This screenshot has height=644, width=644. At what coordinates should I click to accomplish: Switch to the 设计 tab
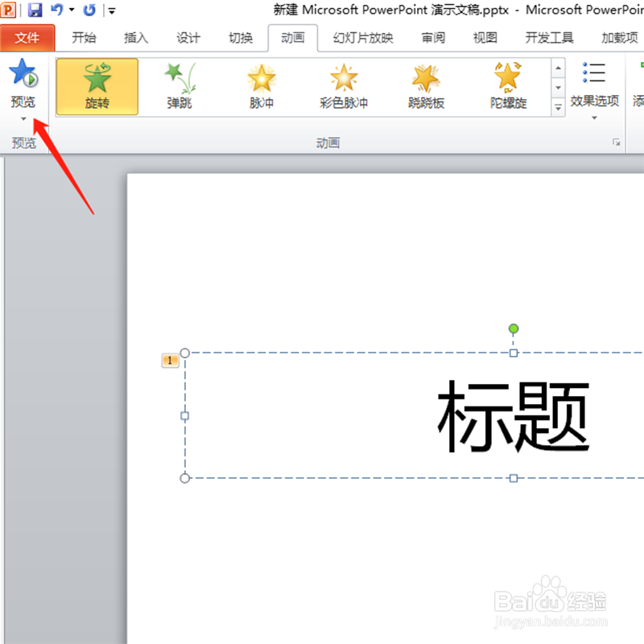point(188,38)
